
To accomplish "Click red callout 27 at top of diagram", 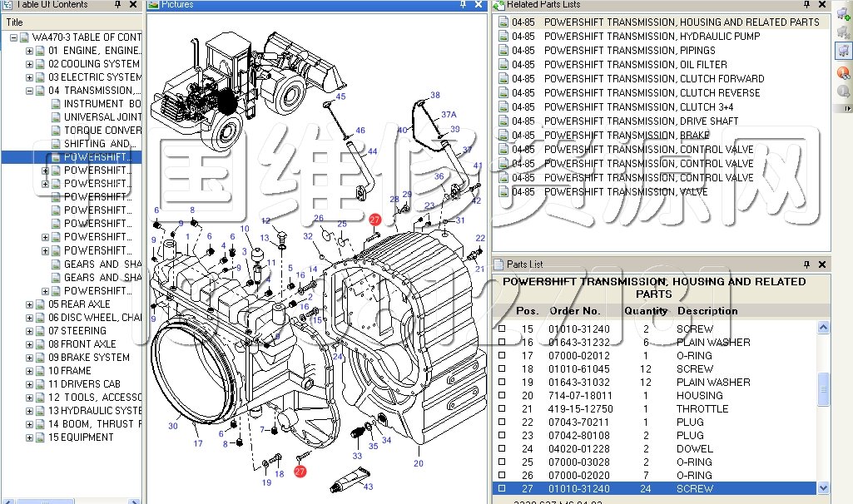I will [x=374, y=220].
